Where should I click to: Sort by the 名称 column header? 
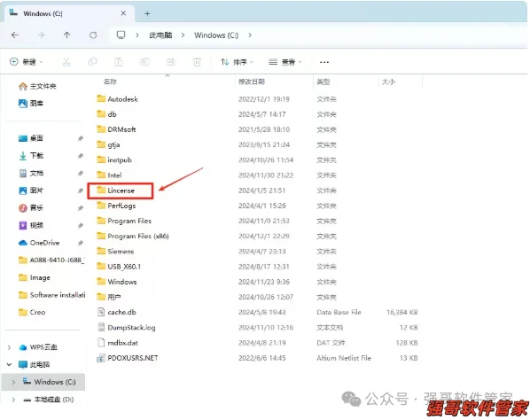pyautogui.click(x=110, y=82)
